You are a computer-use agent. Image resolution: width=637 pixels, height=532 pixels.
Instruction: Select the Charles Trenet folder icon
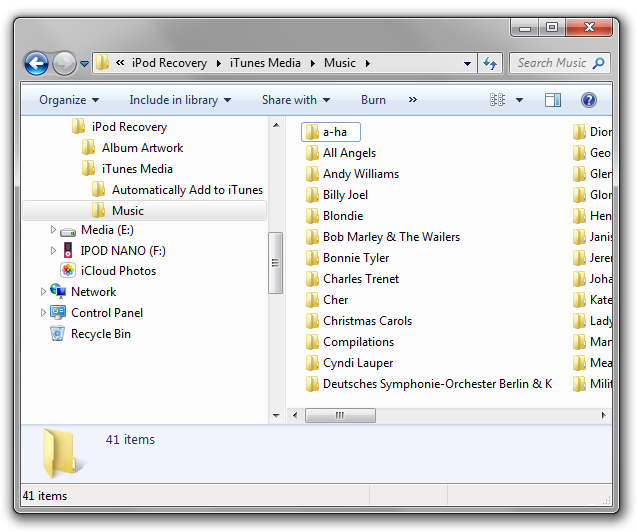click(x=312, y=279)
